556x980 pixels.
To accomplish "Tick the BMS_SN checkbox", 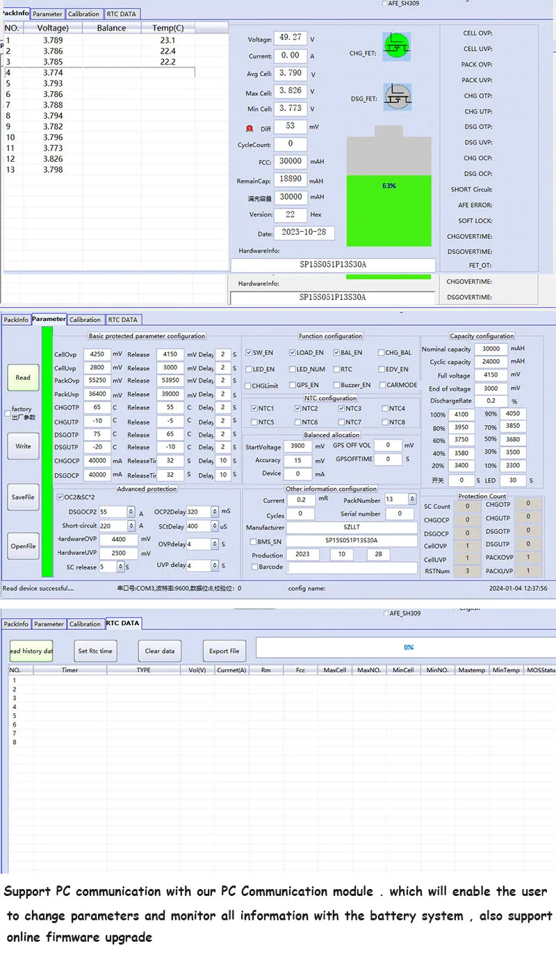I will (254, 541).
